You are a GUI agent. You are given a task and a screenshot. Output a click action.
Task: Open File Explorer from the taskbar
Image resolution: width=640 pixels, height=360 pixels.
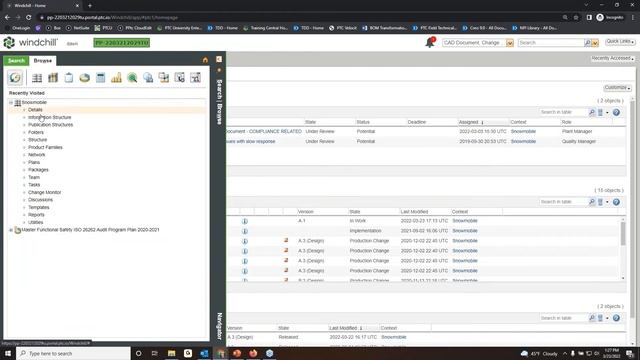pos(171,353)
